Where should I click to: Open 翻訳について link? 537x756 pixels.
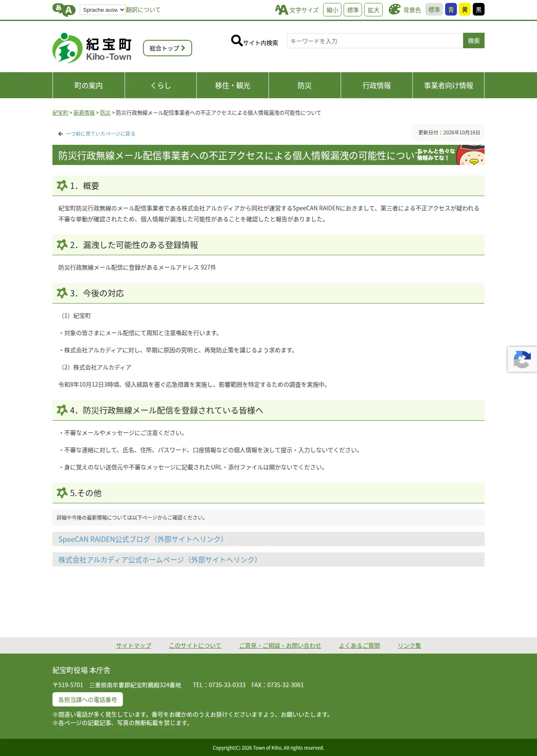(x=143, y=10)
